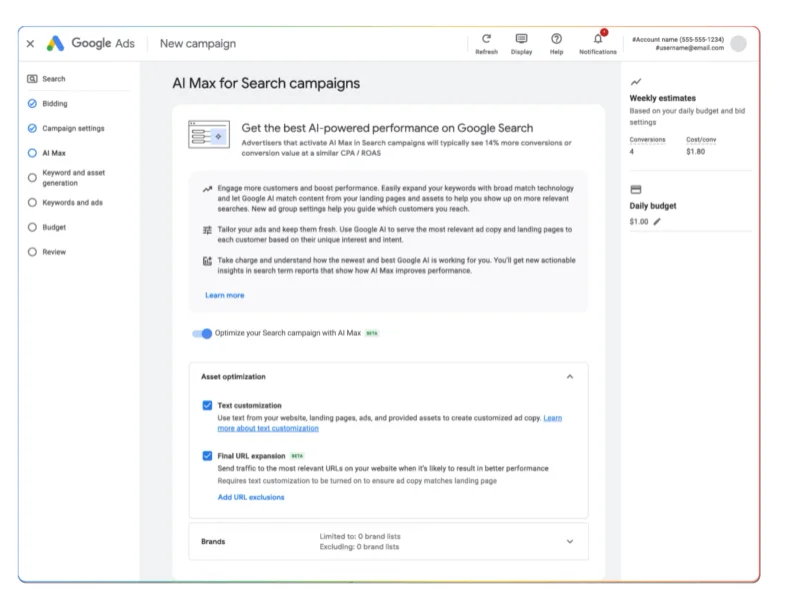The height and width of the screenshot is (600, 790).
Task: Uncheck the Text customization checkbox
Action: click(x=207, y=406)
